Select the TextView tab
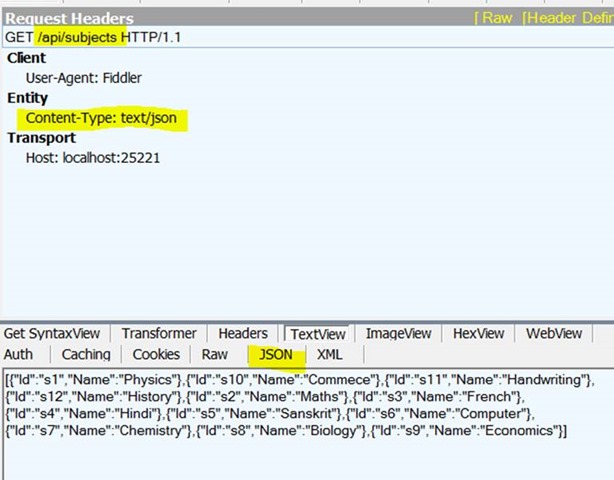This screenshot has height=480, width=614. click(x=318, y=334)
